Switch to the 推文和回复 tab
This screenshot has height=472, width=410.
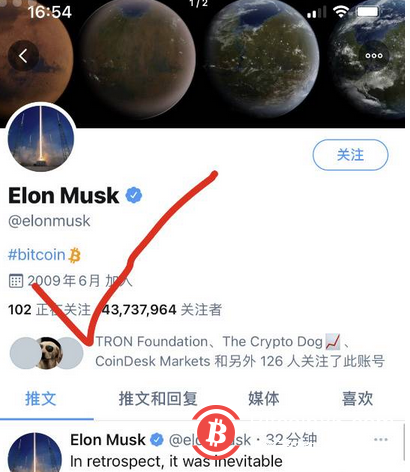(158, 399)
